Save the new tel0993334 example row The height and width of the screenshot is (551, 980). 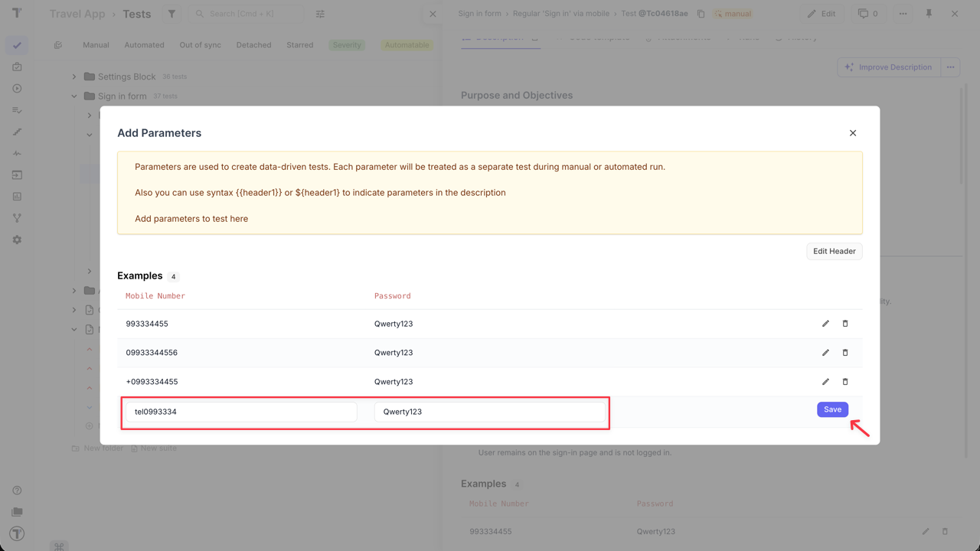[832, 409]
